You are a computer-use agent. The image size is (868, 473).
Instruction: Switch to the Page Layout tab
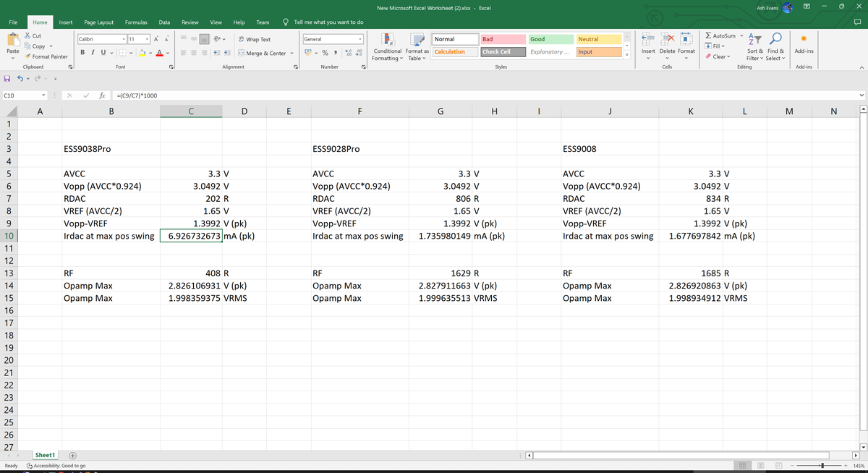point(98,22)
